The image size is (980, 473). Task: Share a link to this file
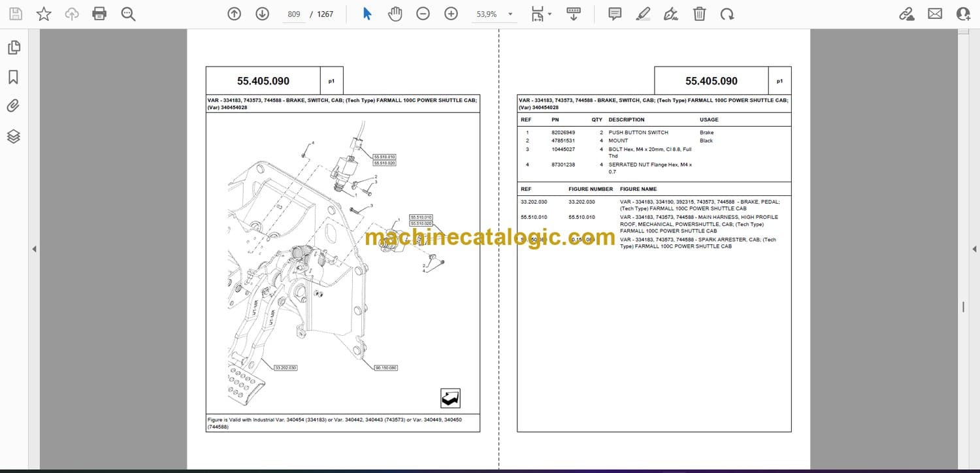click(907, 14)
